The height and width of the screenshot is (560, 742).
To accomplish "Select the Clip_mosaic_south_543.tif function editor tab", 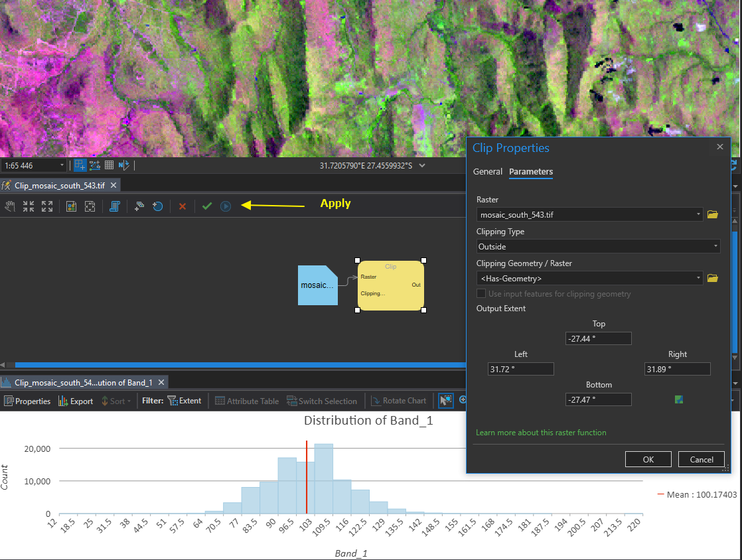I will pyautogui.click(x=60, y=185).
